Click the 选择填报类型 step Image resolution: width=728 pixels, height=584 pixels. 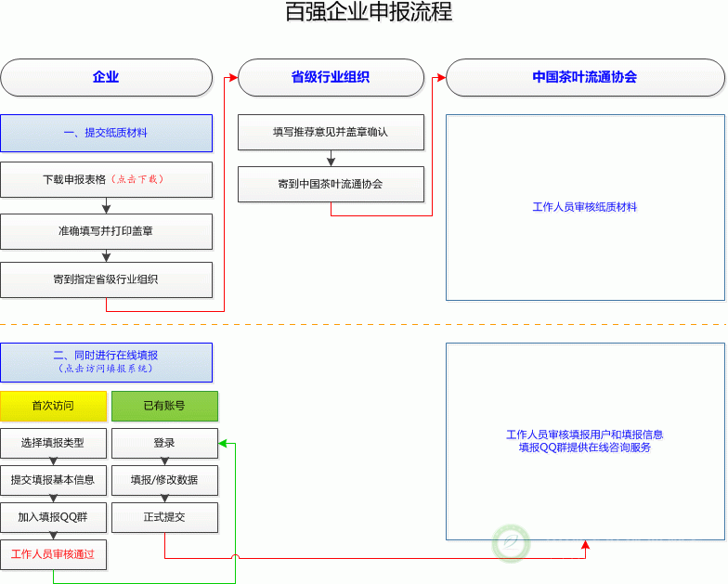[x=53, y=443]
